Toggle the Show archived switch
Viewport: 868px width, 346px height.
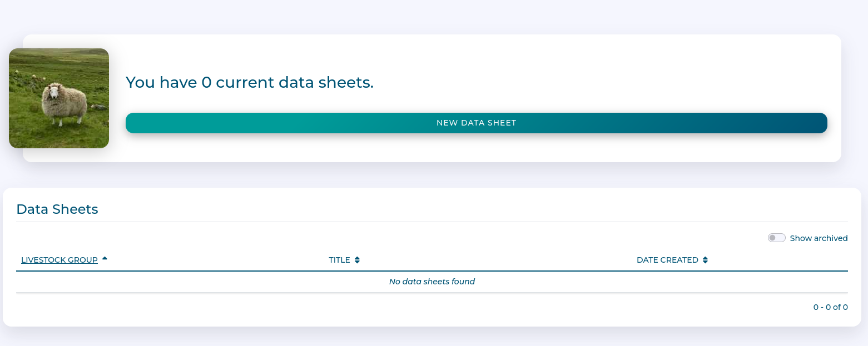pyautogui.click(x=776, y=238)
